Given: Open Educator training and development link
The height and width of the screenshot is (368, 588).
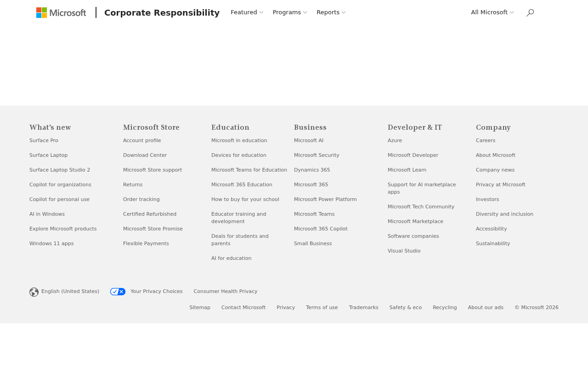Looking at the screenshot, I should click(239, 218).
